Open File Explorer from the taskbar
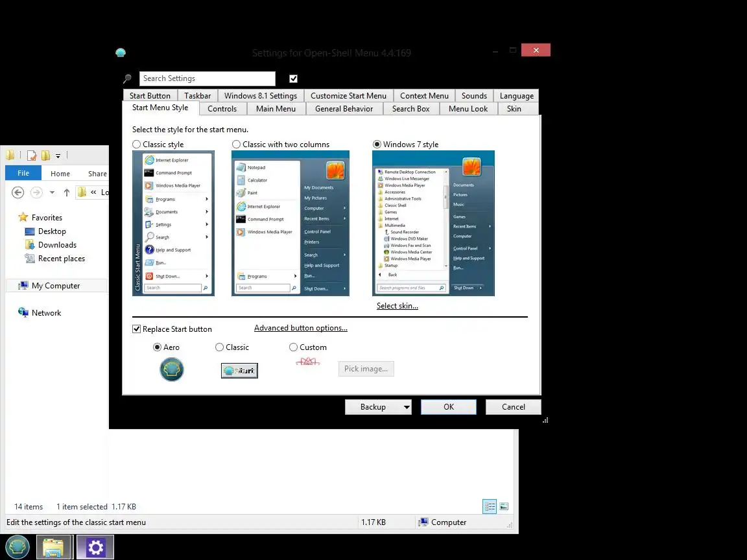Viewport: 747px width, 560px height. 53,547
